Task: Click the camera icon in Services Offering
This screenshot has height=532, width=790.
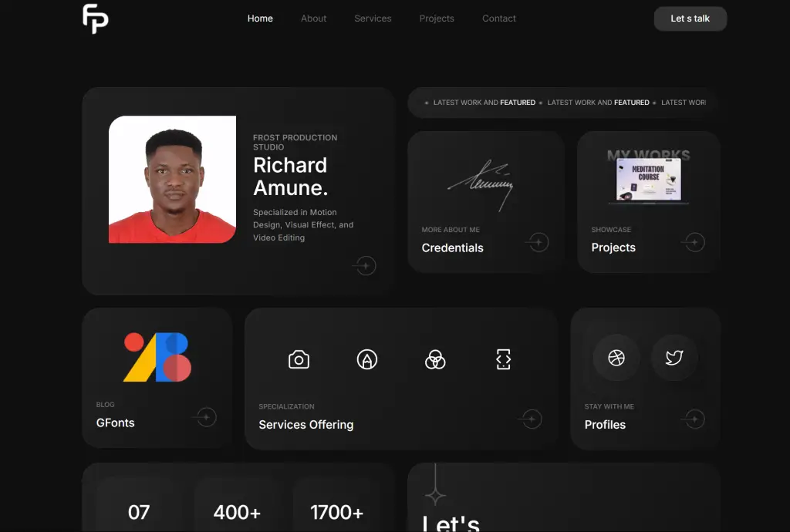Action: (x=299, y=359)
